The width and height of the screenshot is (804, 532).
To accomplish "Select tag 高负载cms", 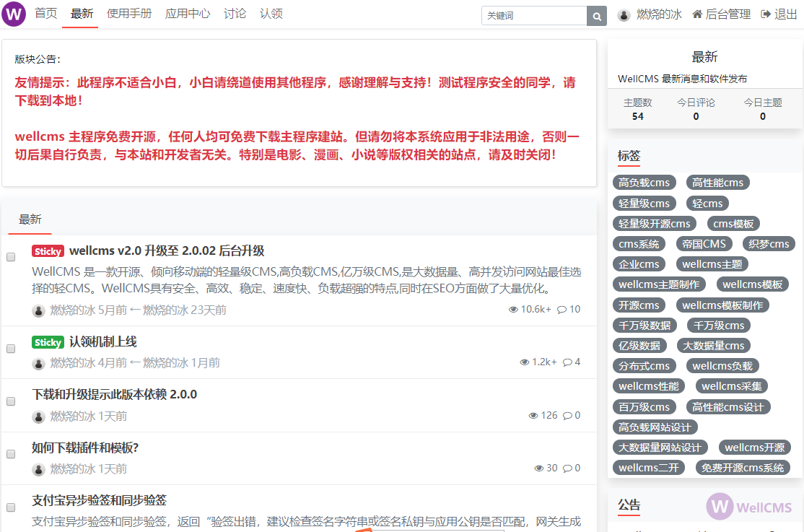I will (644, 183).
